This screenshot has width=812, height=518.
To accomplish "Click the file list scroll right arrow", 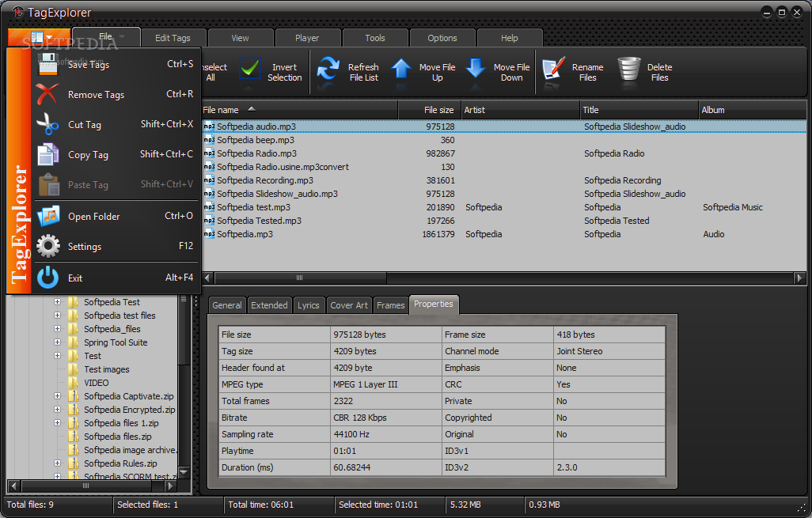I will pos(799,278).
